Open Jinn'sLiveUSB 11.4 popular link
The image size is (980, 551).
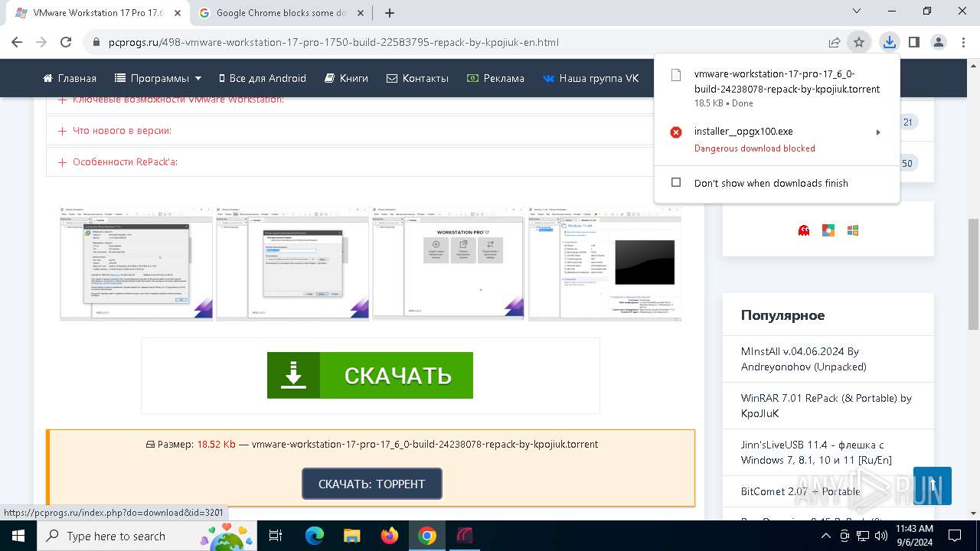click(816, 452)
